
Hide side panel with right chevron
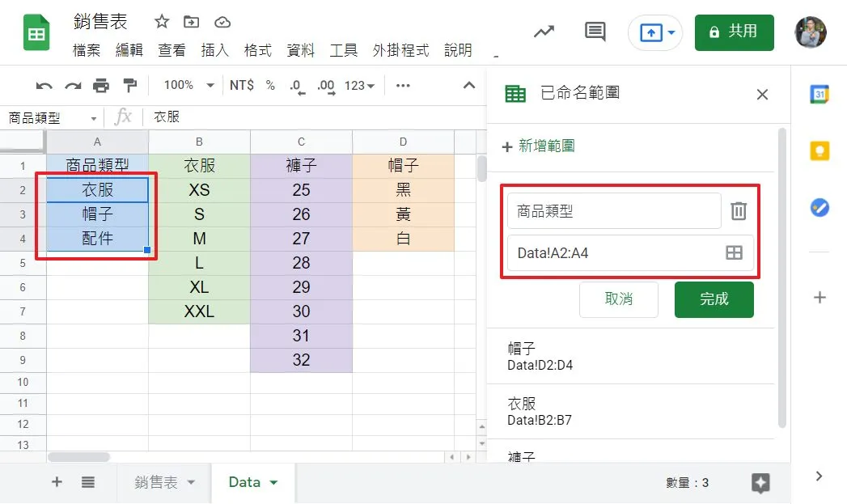pyautogui.click(x=819, y=476)
